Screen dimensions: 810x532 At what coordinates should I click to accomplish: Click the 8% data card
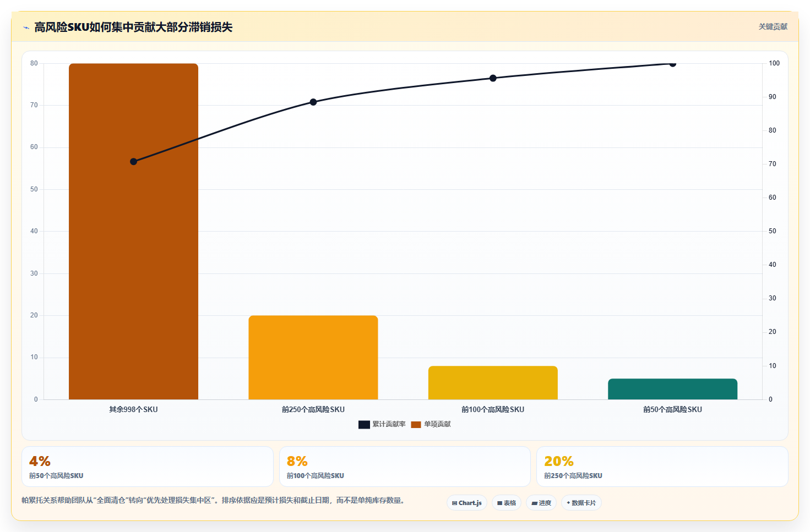click(405, 467)
